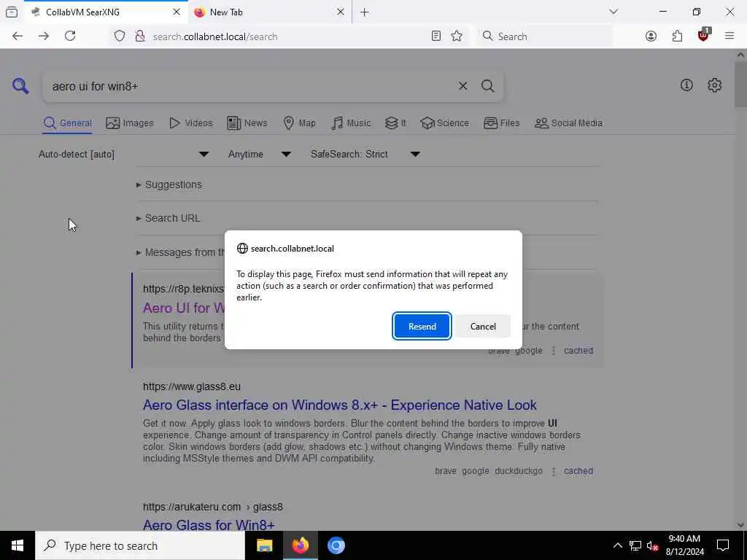Cancel the resend confirmation dialog
Screen dimensions: 747x560
pos(483,326)
